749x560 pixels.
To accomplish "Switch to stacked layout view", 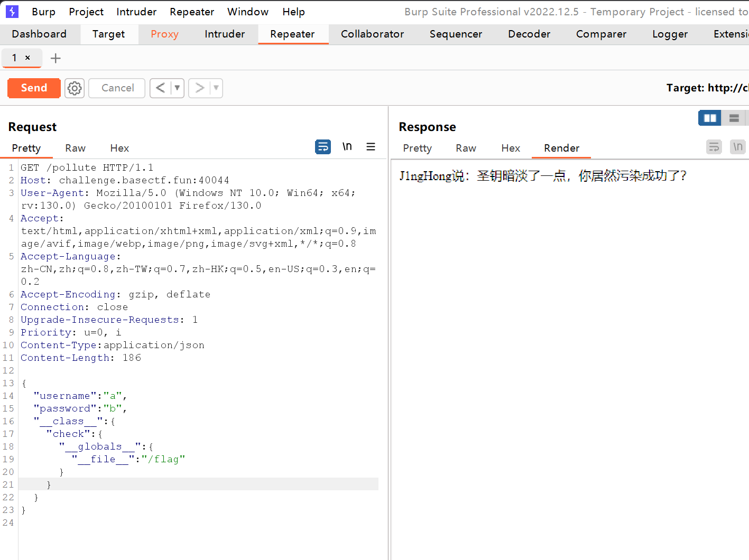I will (734, 118).
